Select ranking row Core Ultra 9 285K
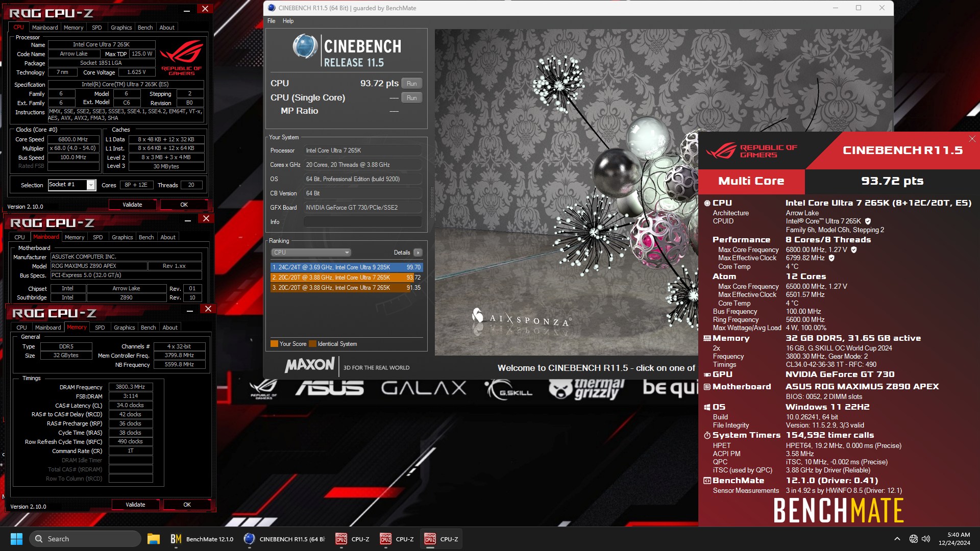Viewport: 980px width, 551px height. click(347, 267)
